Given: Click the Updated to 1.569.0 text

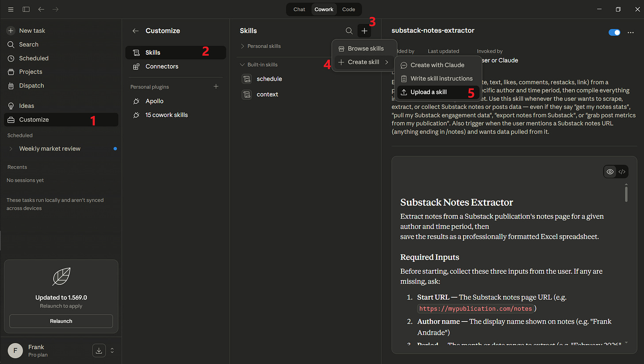Looking at the screenshot, I should (61, 297).
